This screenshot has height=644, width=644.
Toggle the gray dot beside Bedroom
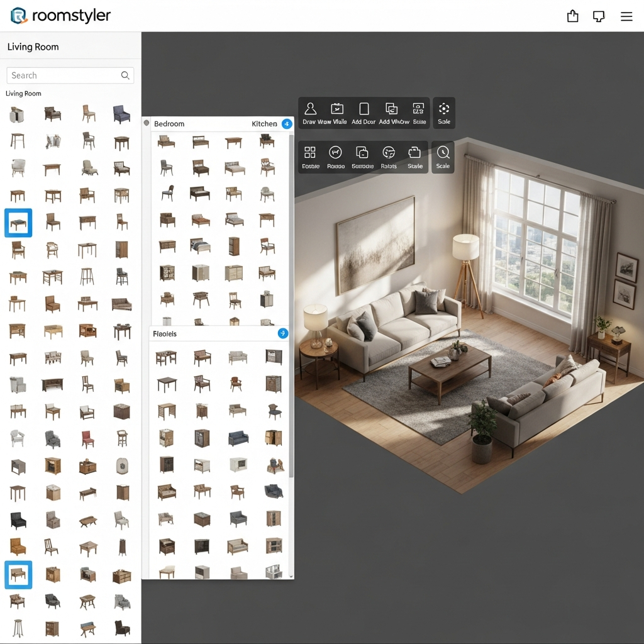pos(147,124)
